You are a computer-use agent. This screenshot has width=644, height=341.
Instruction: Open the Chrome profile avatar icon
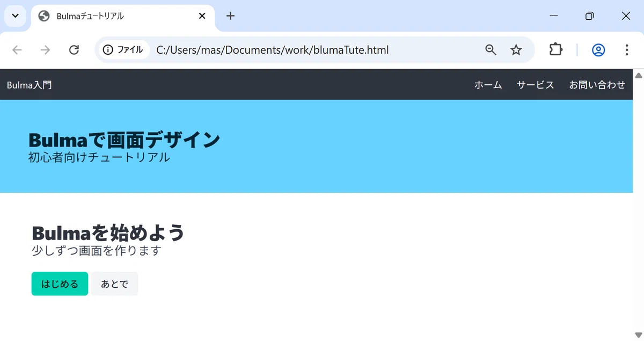pos(598,50)
